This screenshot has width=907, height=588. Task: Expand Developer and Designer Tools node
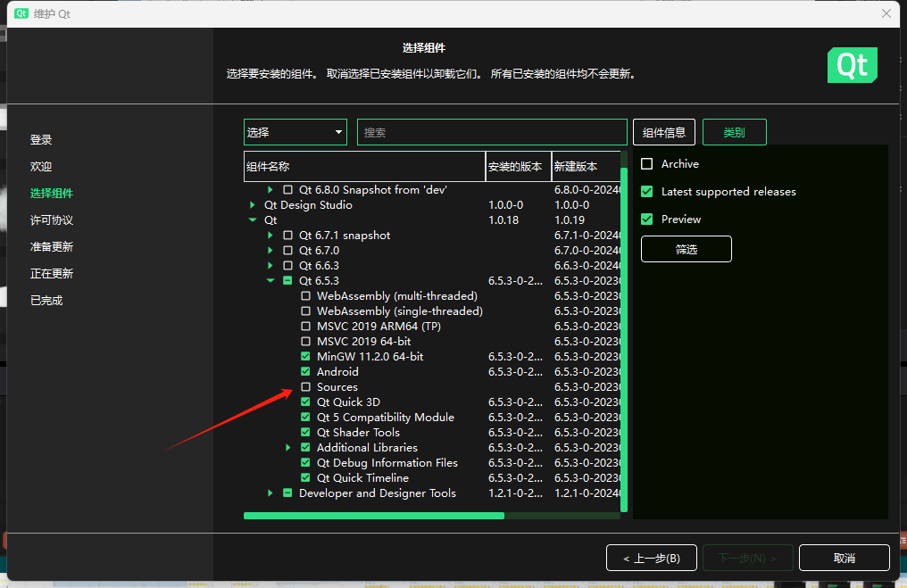click(270, 493)
